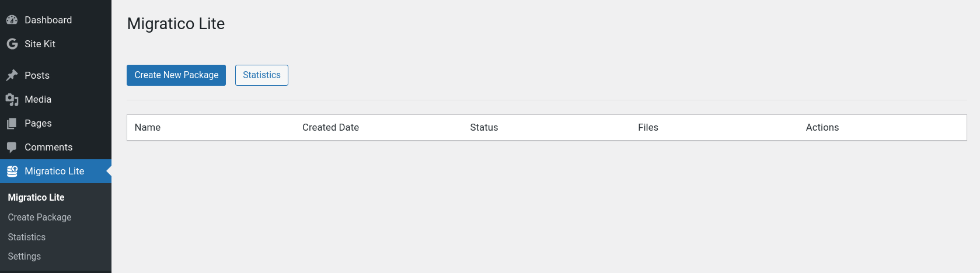Click the Dashboard gauge icon
Viewport: 980px width, 273px height.
click(12, 20)
